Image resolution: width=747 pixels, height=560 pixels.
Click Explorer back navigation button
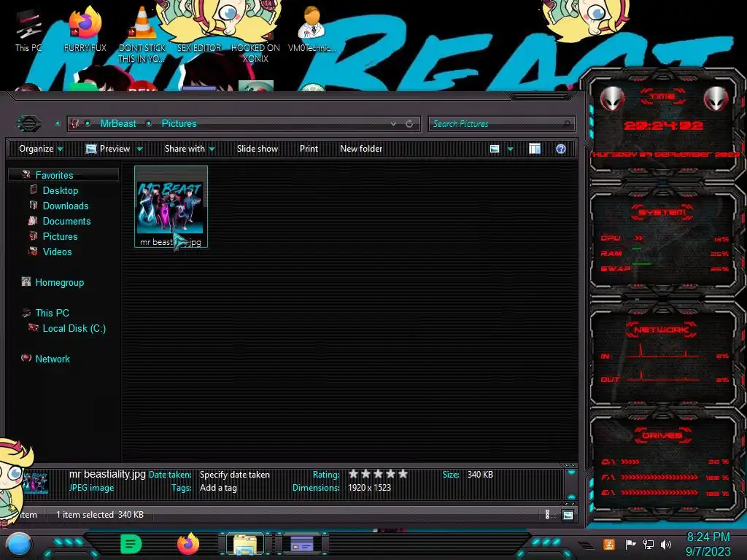(x=29, y=124)
